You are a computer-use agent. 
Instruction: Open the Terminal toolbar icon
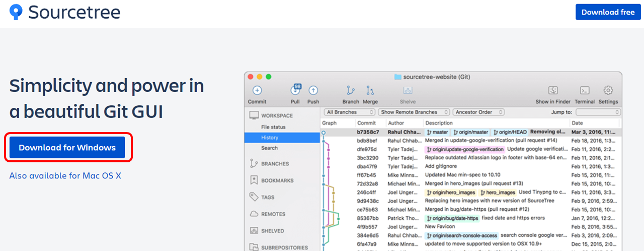[x=585, y=90]
